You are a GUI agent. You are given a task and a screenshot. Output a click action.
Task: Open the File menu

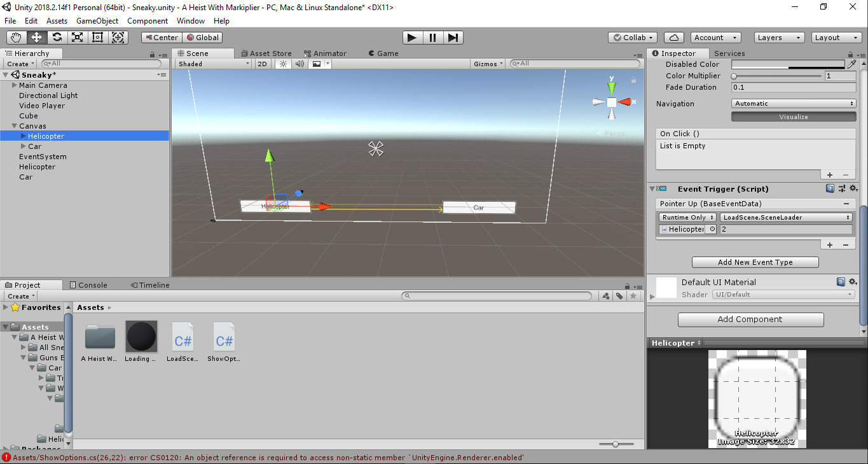(x=10, y=21)
